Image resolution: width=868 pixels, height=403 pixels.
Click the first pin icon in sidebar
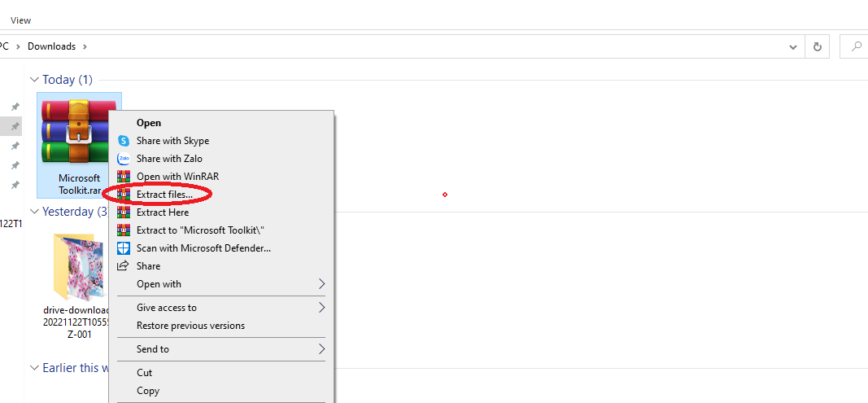(x=15, y=107)
